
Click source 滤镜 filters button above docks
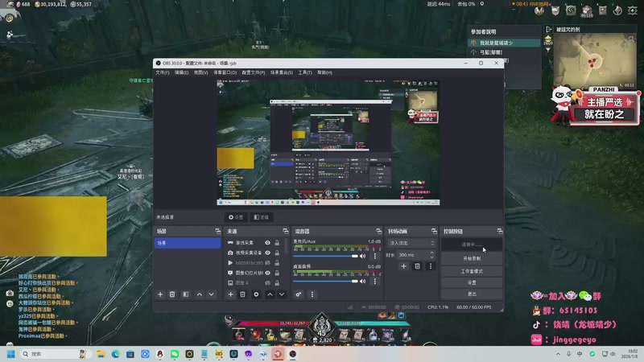pos(261,217)
